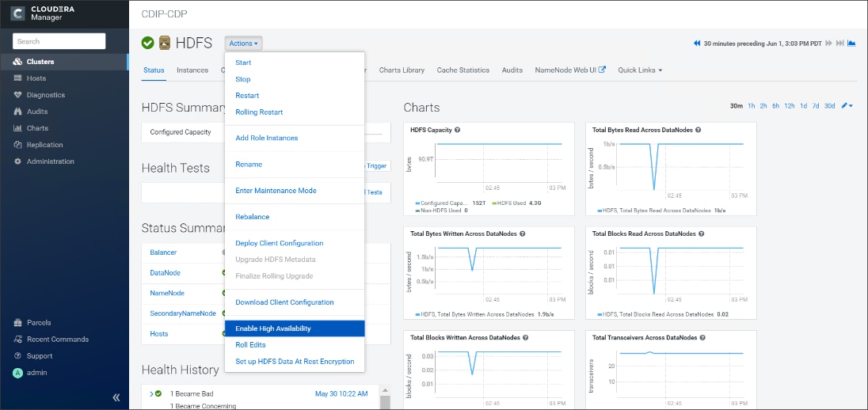Click the Health History scrollbar
Viewport: 868px width, 410px height.
pos(385,397)
